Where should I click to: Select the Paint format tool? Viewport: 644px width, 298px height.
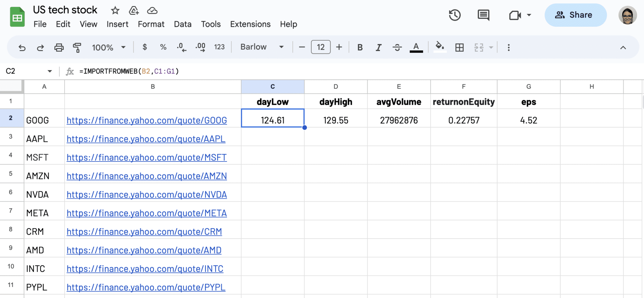[77, 47]
